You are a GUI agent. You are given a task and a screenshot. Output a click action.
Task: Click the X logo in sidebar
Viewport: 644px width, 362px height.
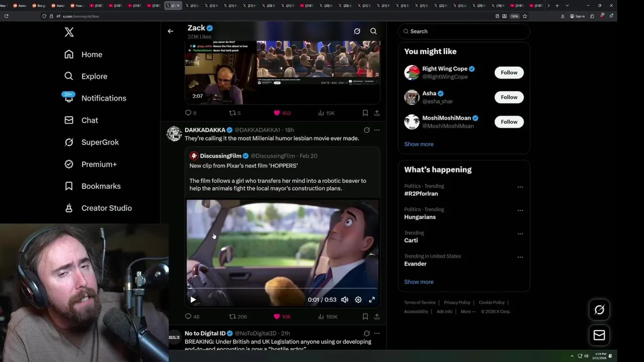click(69, 32)
